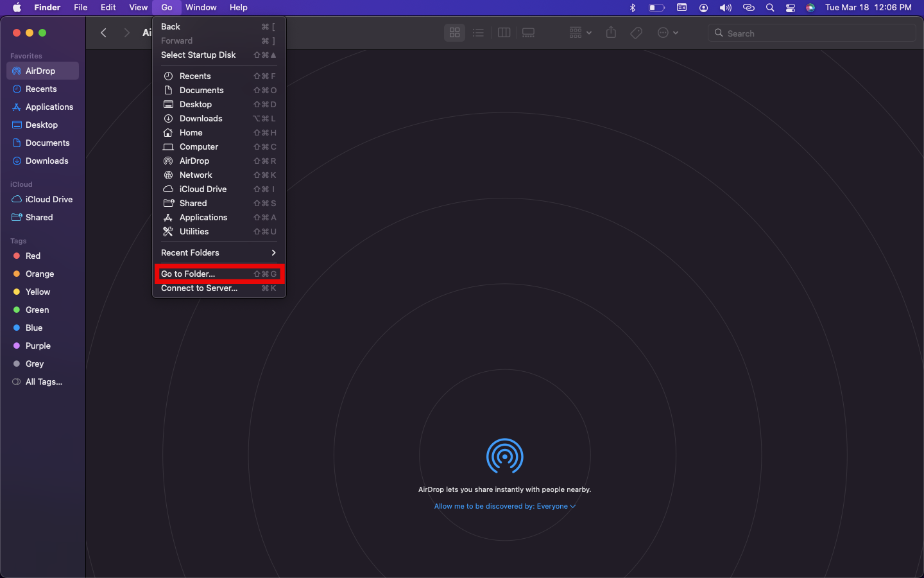Choose Downloads from the Go menu

(x=219, y=118)
